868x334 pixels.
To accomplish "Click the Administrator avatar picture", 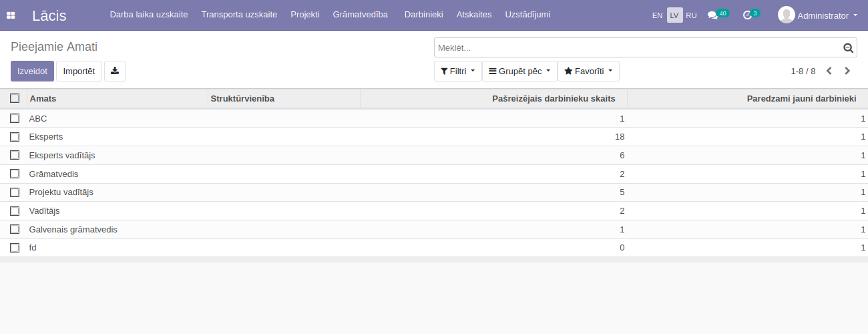I will [786, 15].
